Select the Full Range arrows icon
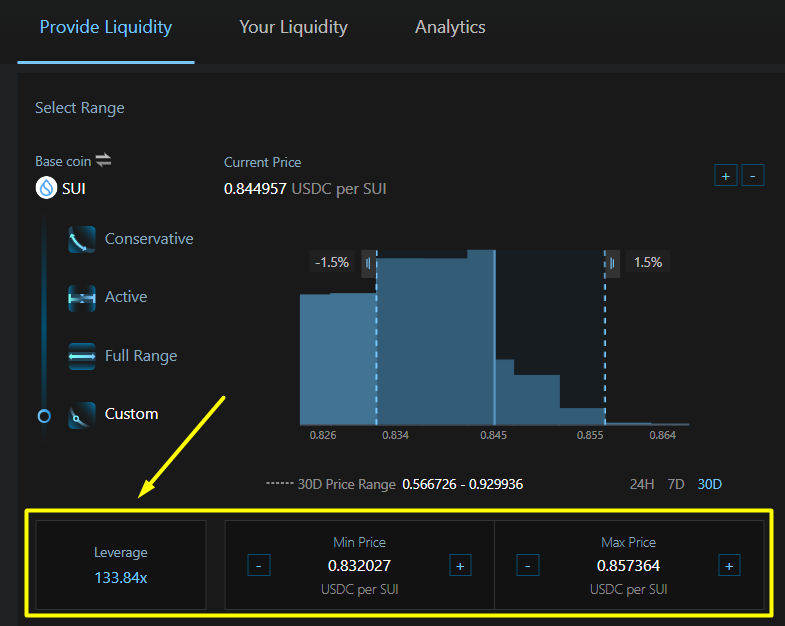 pyautogui.click(x=81, y=356)
